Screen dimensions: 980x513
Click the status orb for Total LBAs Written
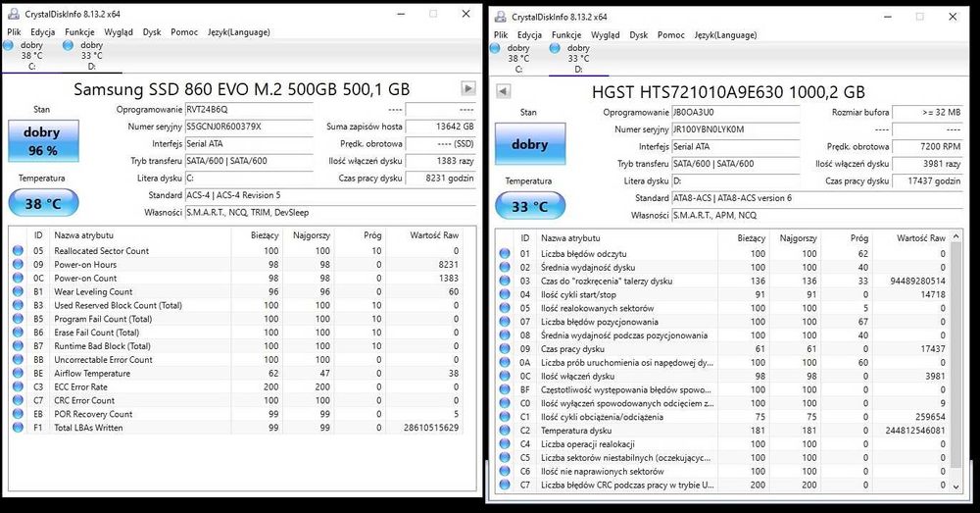pyautogui.click(x=18, y=428)
